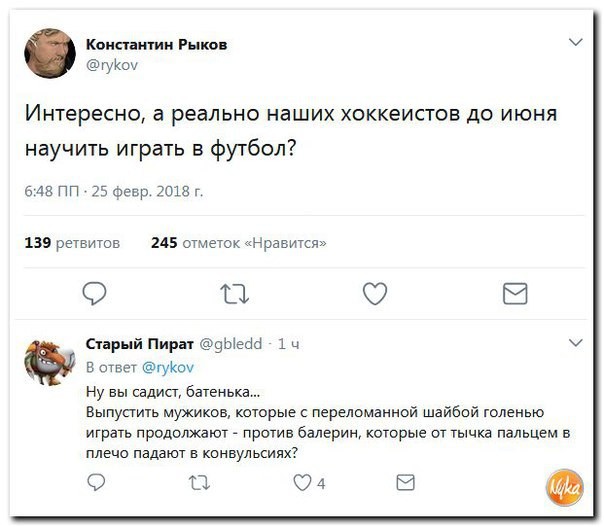This screenshot has height=527, width=604.
Task: Retweet the main tweet about hockey players
Action: click(x=234, y=293)
